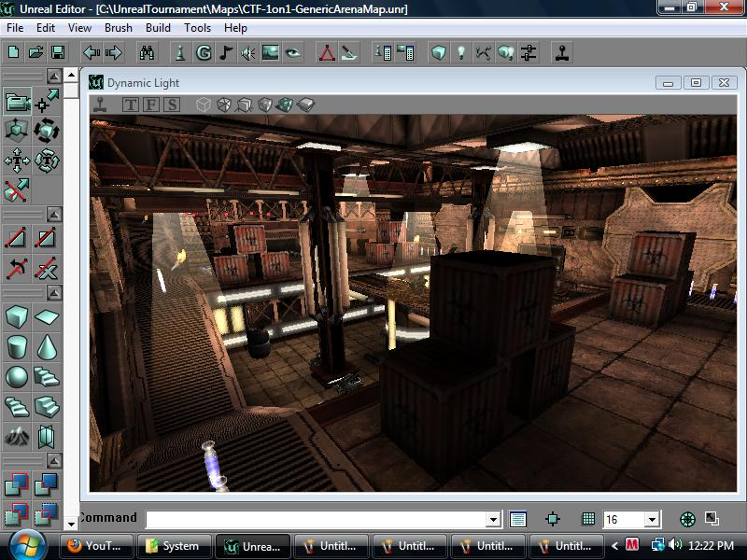This screenshot has width=747, height=560.
Task: Open the Texture Browser
Action: point(271,53)
